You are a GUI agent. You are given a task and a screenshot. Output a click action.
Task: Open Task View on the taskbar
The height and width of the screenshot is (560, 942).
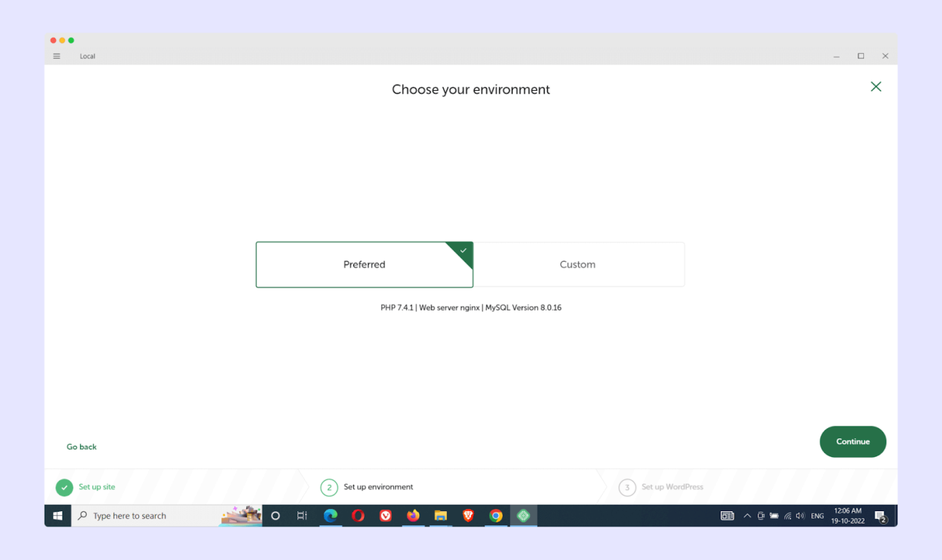(x=302, y=515)
